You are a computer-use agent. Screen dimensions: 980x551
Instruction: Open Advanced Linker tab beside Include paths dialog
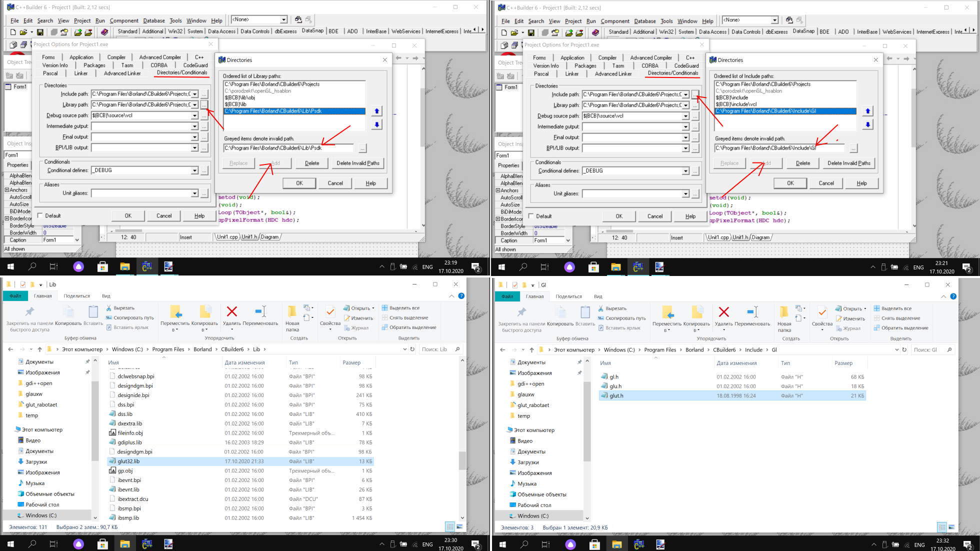[613, 73]
